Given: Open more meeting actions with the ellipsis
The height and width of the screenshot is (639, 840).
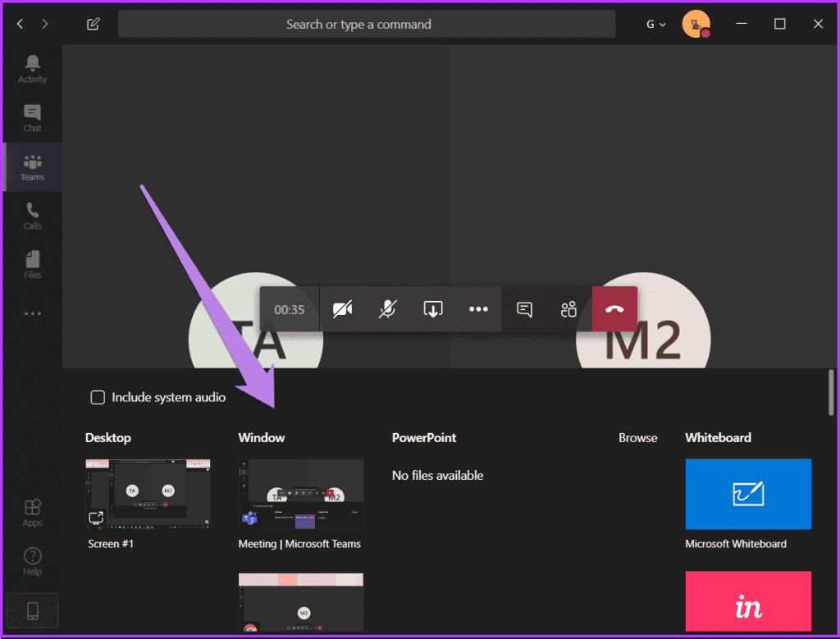Looking at the screenshot, I should pos(478,309).
